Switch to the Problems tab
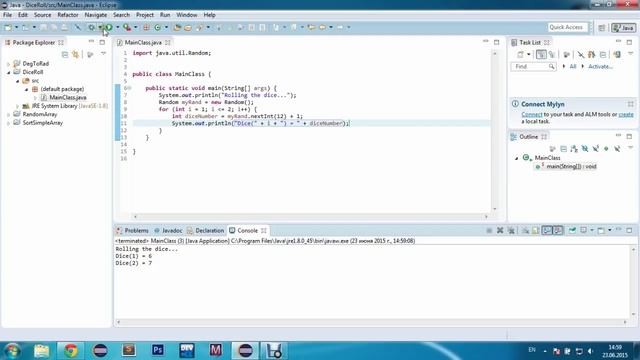This screenshot has height=360, width=640. click(x=132, y=231)
